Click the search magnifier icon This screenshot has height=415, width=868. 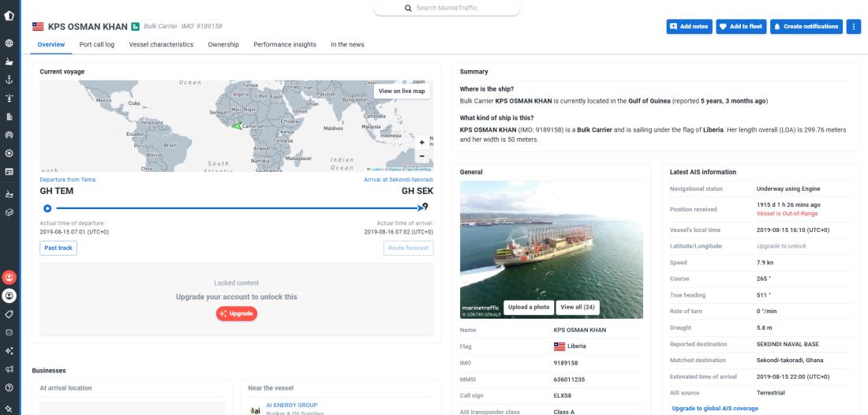coord(408,8)
